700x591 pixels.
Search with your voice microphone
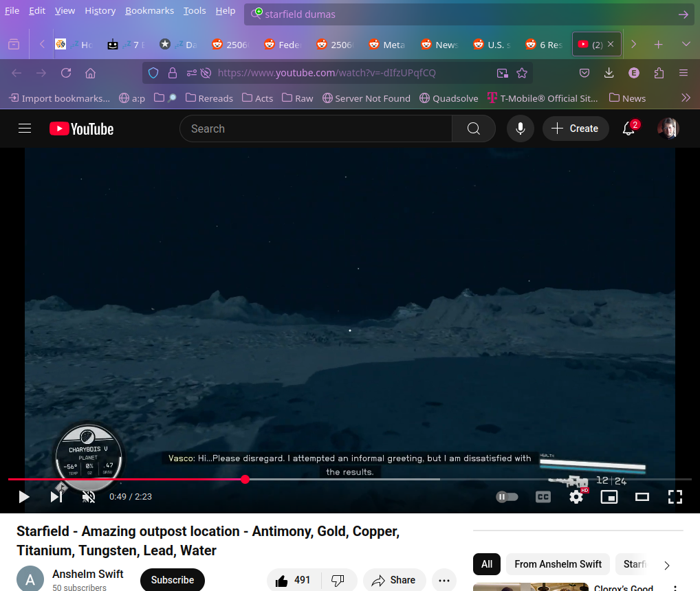tap(521, 129)
